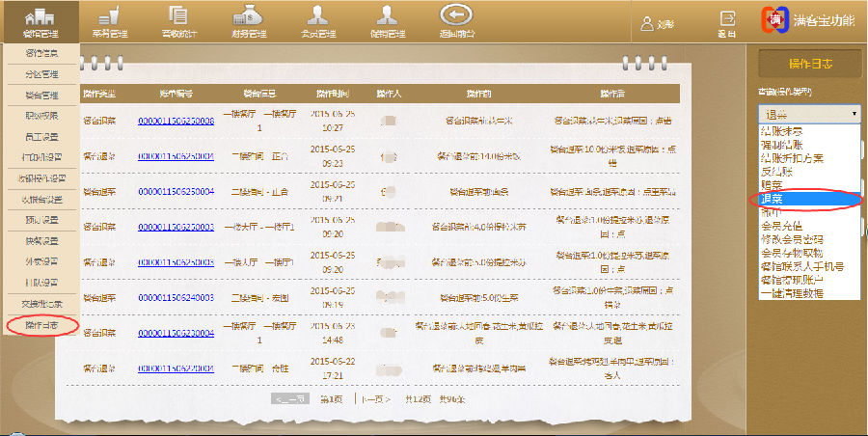Open the 营收统计 revenue statistics icon
The width and height of the screenshot is (868, 436).
pyautogui.click(x=177, y=19)
